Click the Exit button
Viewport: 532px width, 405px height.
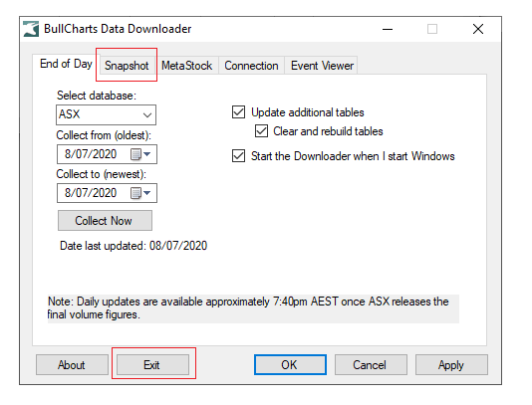click(152, 364)
